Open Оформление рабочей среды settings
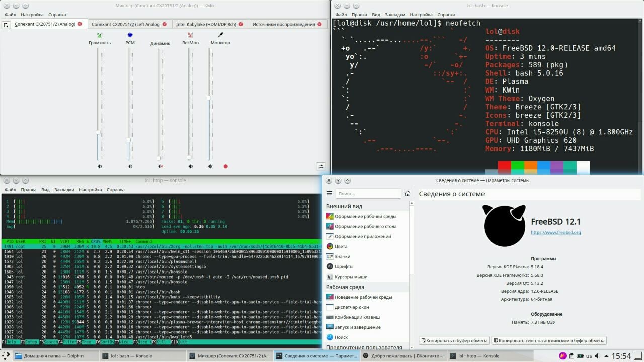Viewport: 644px width, 362px height. [366, 216]
